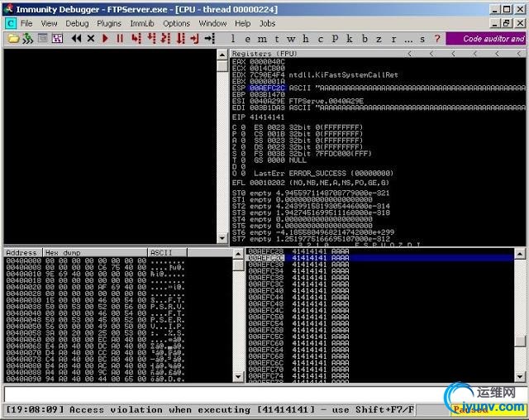Image resolution: width=529 pixels, height=420 pixels.
Task: Click the Hex dump column header
Action: pyautogui.click(x=95, y=252)
